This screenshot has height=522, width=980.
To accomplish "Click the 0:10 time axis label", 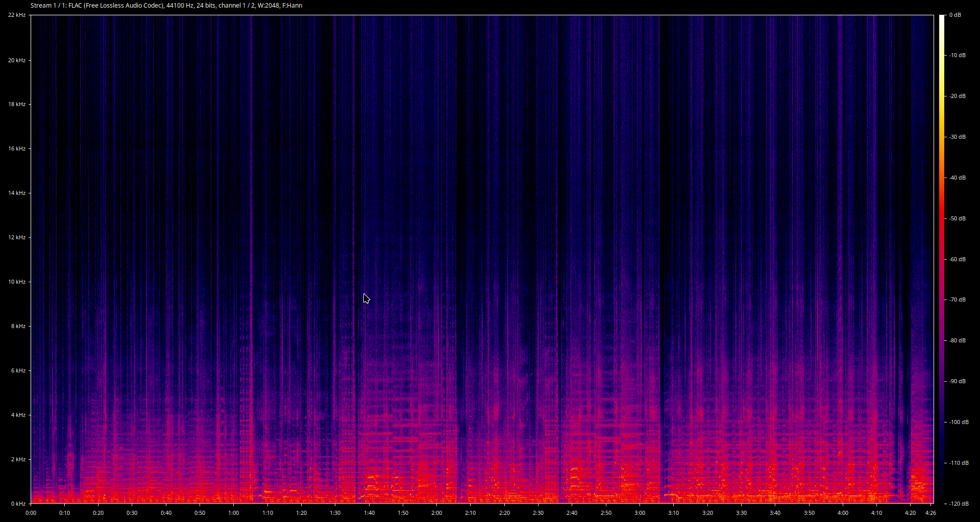I will pyautogui.click(x=65, y=513).
